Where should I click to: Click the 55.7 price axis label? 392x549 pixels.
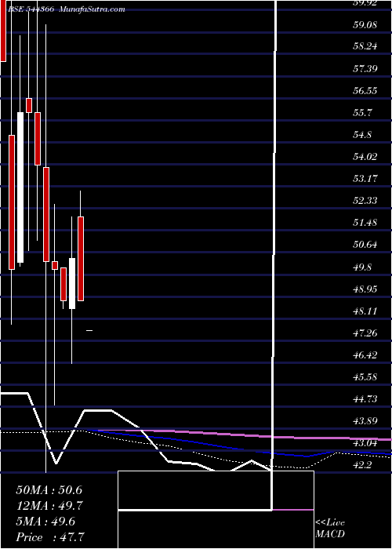(362, 112)
